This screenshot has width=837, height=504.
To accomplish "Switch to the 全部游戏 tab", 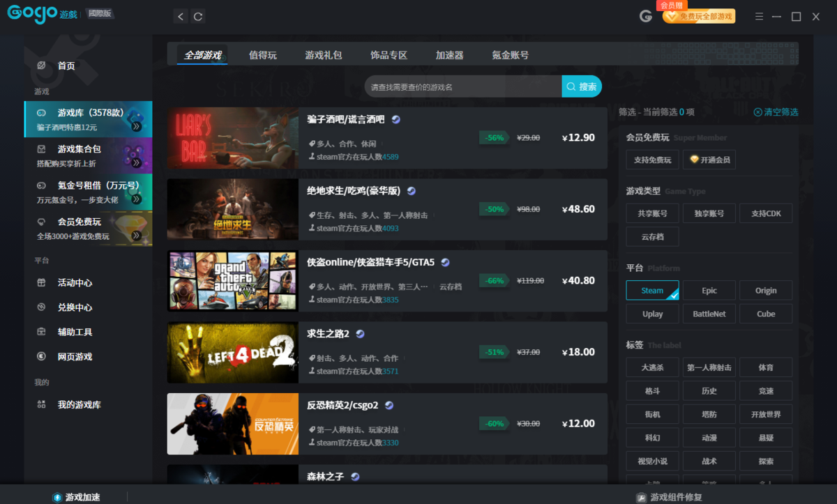I will coord(202,55).
